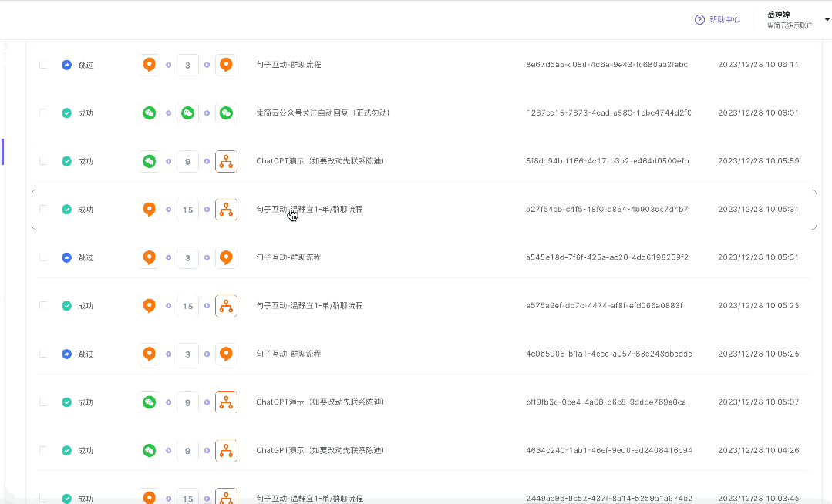Open 句子互动-温静宜1 workflow name in e27f54cb row
This screenshot has height=504, width=832.
pyautogui.click(x=309, y=209)
